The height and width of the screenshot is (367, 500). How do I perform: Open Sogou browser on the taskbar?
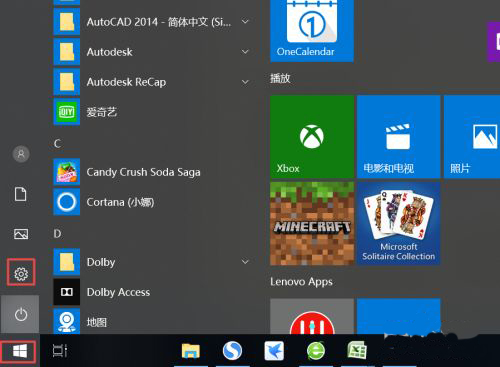(x=232, y=351)
